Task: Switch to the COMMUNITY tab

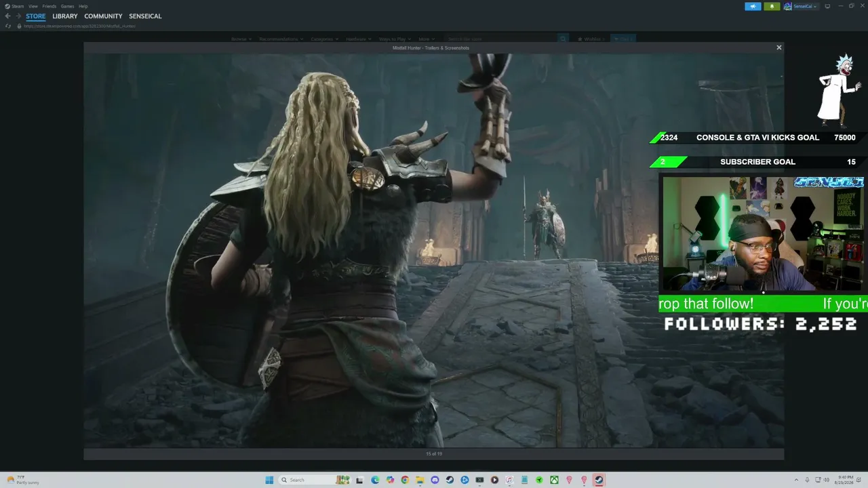Action: pyautogui.click(x=103, y=16)
